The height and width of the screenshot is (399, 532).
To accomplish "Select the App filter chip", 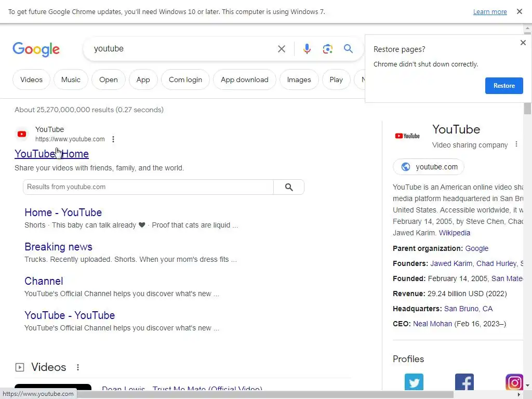I will pos(143,79).
